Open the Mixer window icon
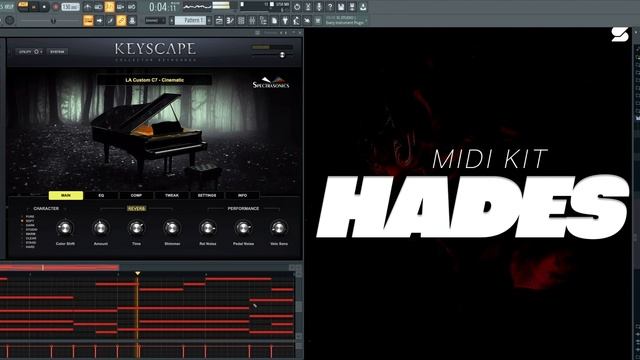This screenshot has height=360, width=640. coord(252,20)
